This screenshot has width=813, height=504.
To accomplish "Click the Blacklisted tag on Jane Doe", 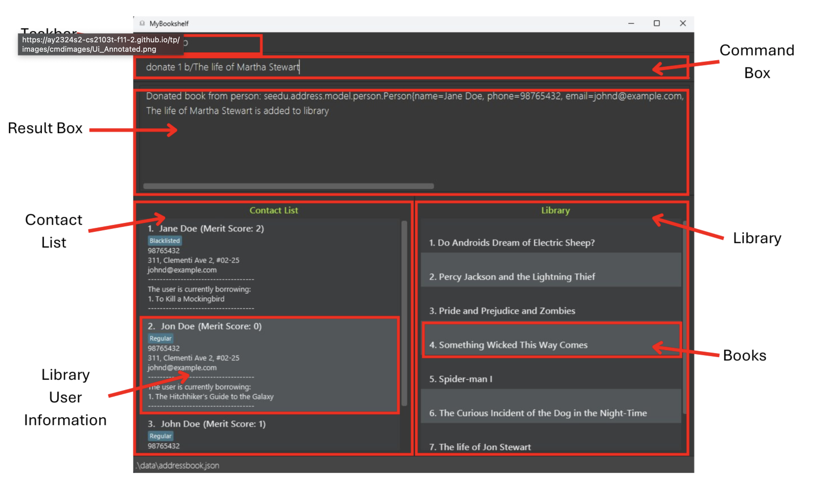I will coord(164,241).
